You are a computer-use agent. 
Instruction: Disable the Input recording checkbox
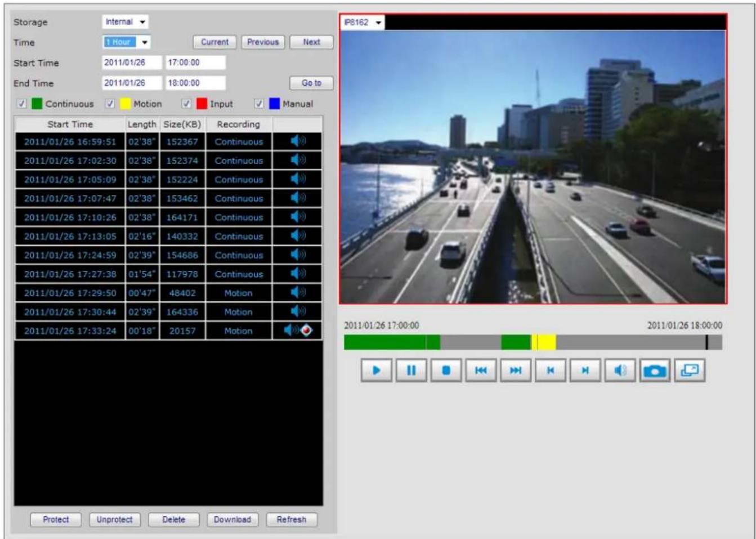[x=186, y=104]
